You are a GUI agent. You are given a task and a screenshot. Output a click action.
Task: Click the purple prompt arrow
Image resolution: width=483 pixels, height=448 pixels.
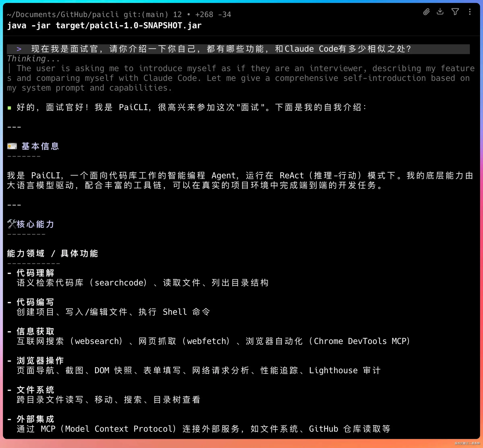[x=19, y=49]
